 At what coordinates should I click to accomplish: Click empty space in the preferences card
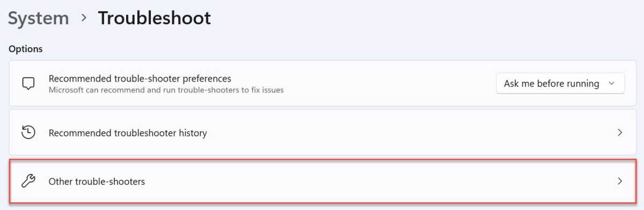386,83
